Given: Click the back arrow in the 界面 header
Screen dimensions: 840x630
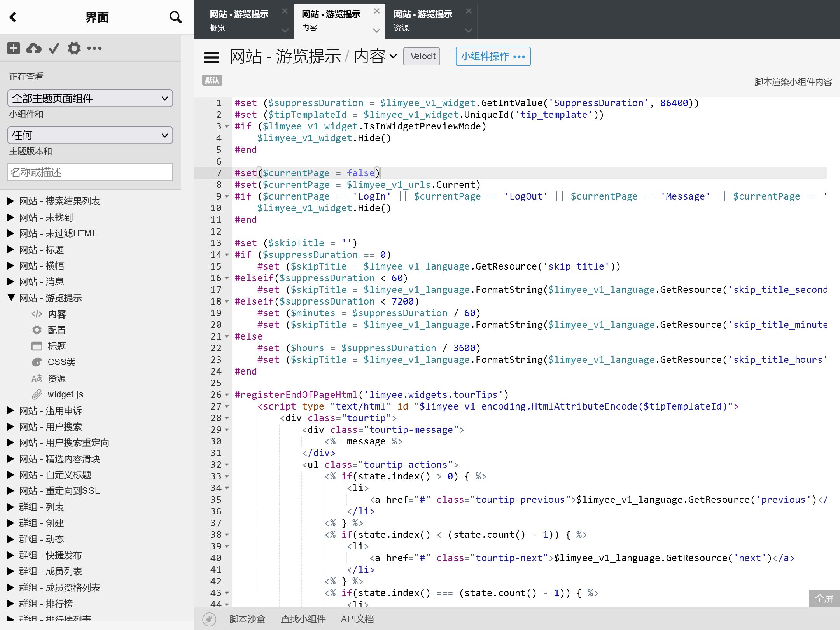Looking at the screenshot, I should click(x=13, y=17).
